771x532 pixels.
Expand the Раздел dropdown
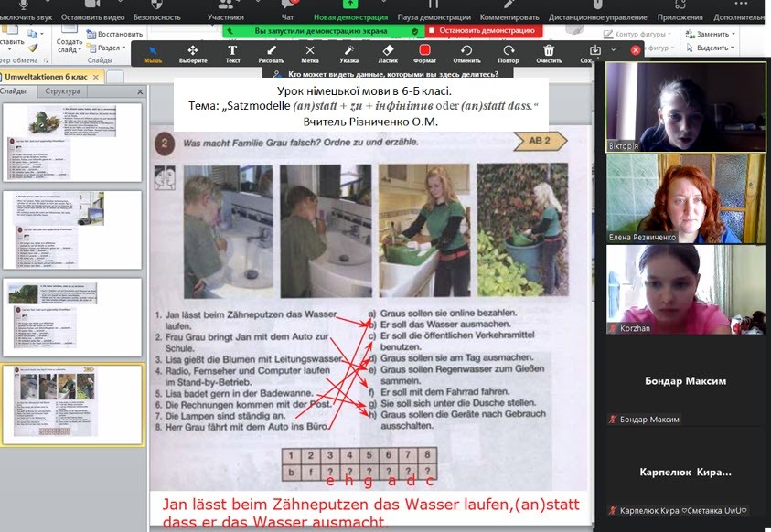pyautogui.click(x=111, y=48)
